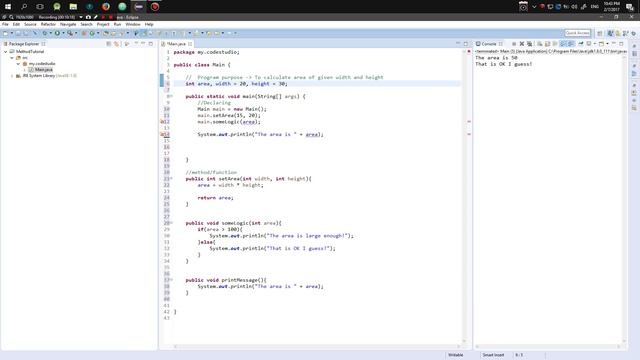Open the Run menu
Viewport: 640px width, 360px height.
(x=117, y=24)
